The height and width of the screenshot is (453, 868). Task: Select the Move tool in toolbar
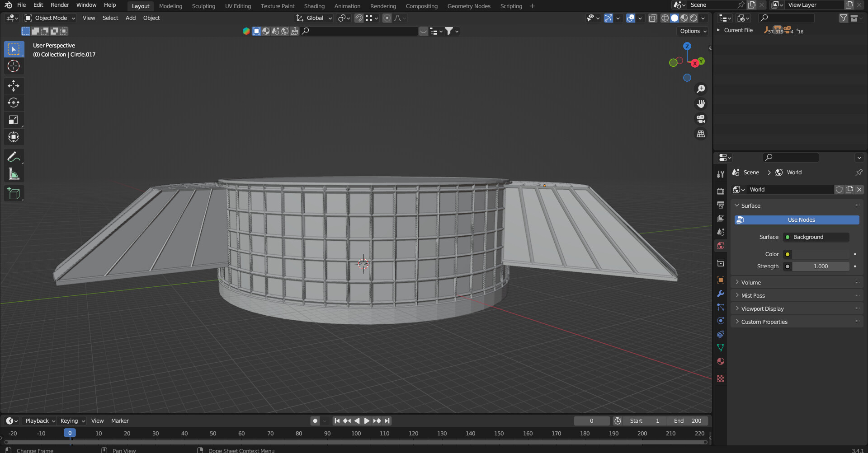(14, 85)
